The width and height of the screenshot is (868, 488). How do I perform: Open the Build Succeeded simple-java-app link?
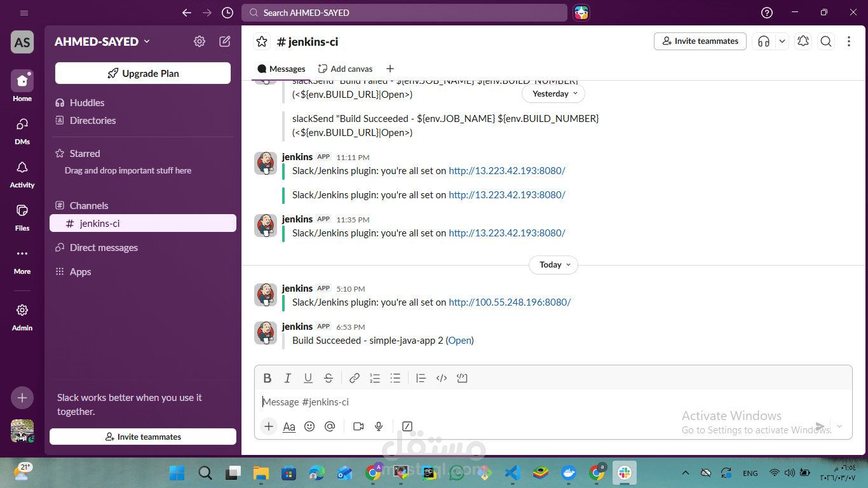(x=461, y=341)
